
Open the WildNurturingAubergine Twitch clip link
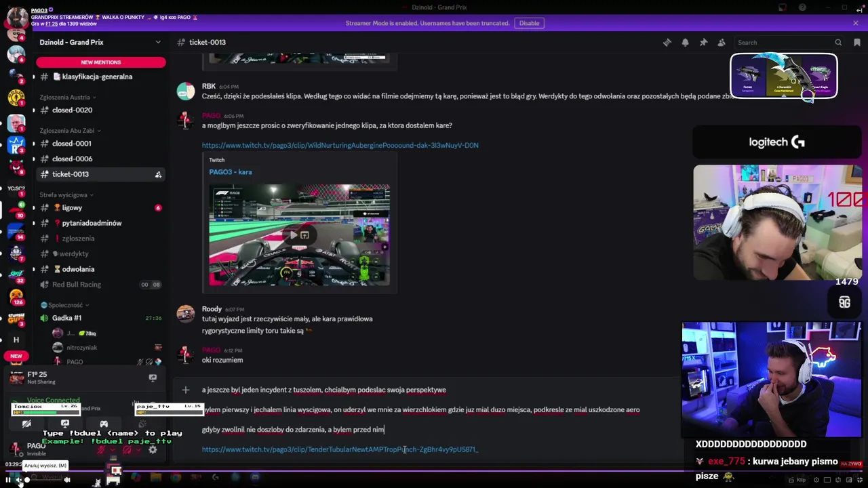click(x=340, y=145)
